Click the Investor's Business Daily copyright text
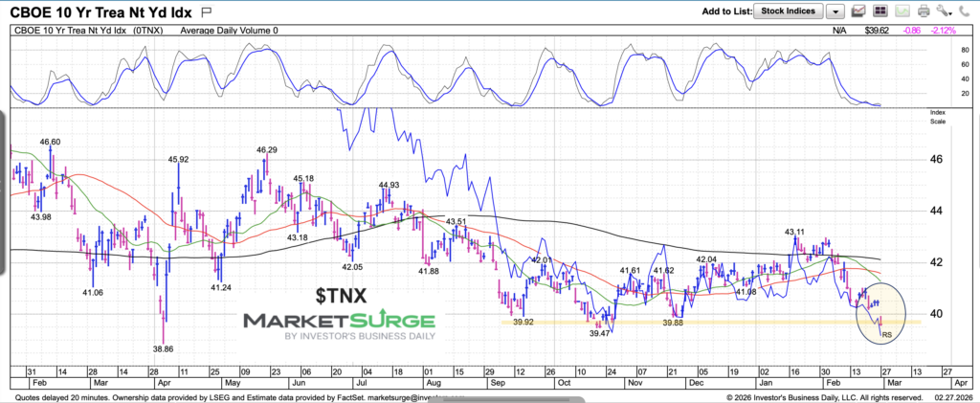 pos(825,396)
